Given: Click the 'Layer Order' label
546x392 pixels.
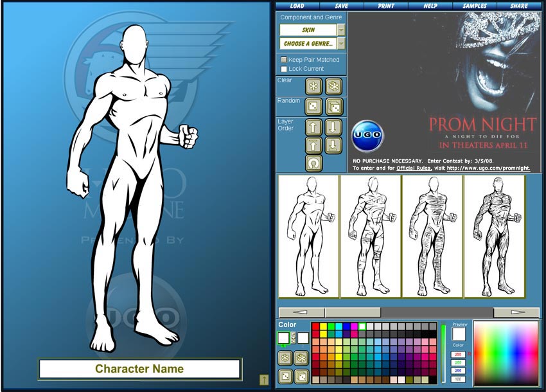Looking at the screenshot, I should click(286, 125).
